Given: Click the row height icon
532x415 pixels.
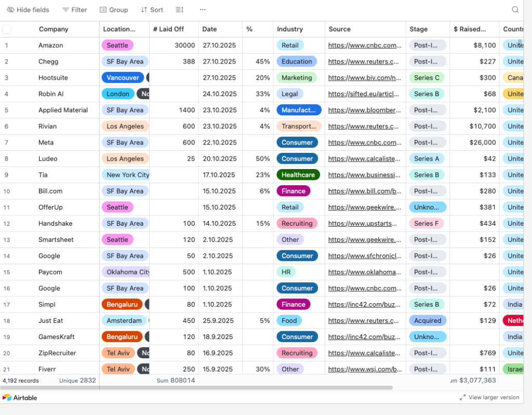Looking at the screenshot, I should (x=179, y=10).
